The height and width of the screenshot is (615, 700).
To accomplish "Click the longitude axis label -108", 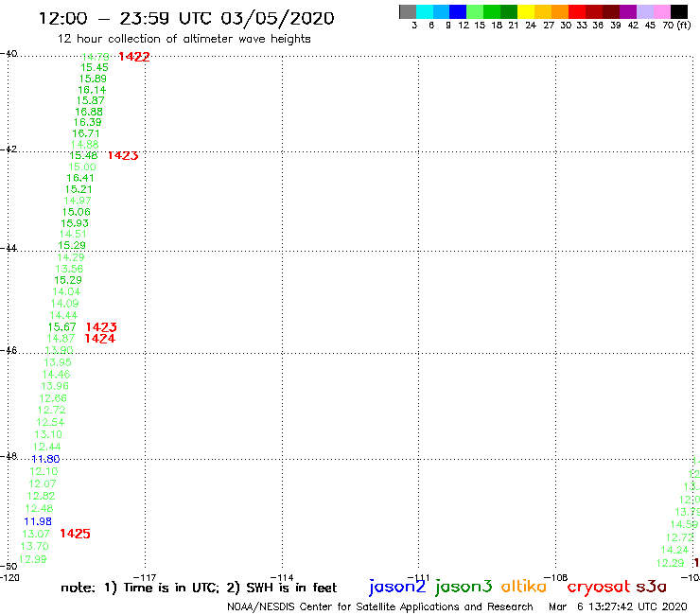I will click(556, 578).
